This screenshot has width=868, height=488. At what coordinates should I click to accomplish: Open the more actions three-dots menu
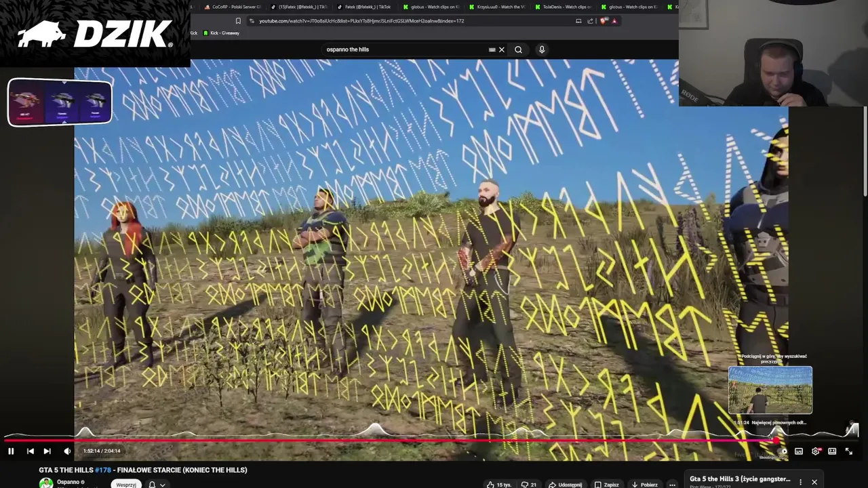click(x=672, y=485)
